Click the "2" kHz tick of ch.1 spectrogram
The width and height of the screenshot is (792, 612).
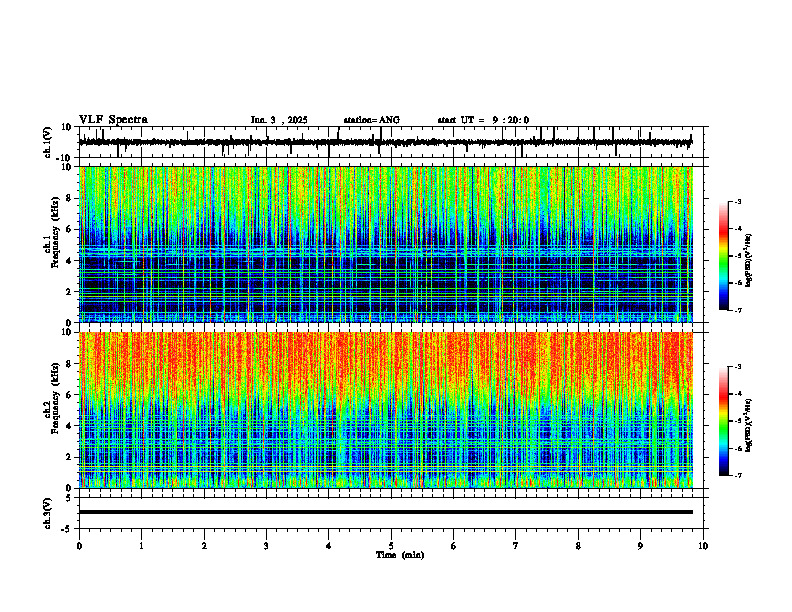pyautogui.click(x=70, y=291)
